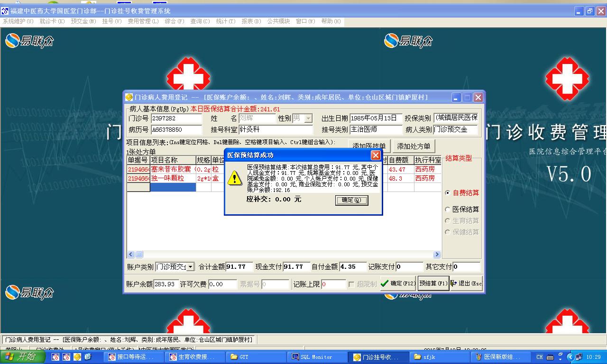Click the 独一味颗粒 row item name

173,178
